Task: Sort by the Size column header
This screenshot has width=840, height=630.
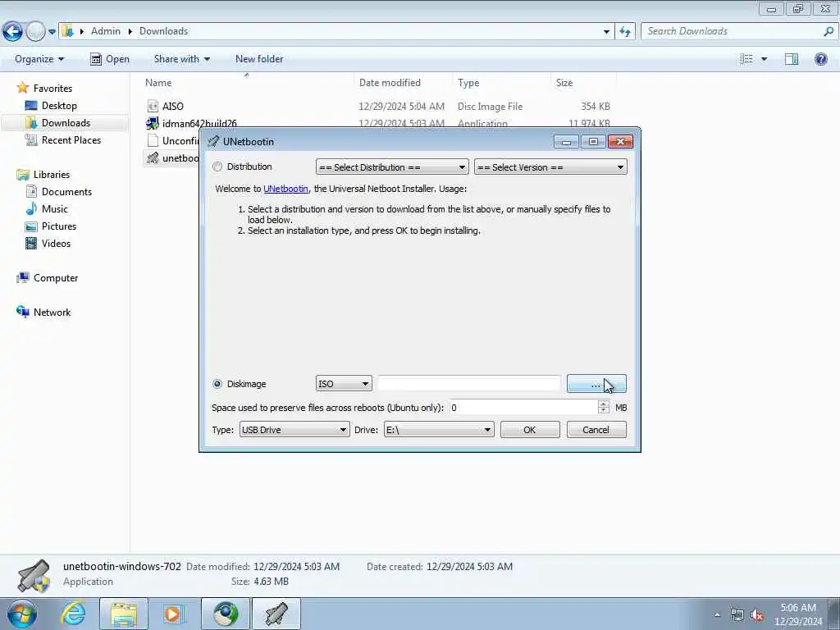Action: pos(564,83)
